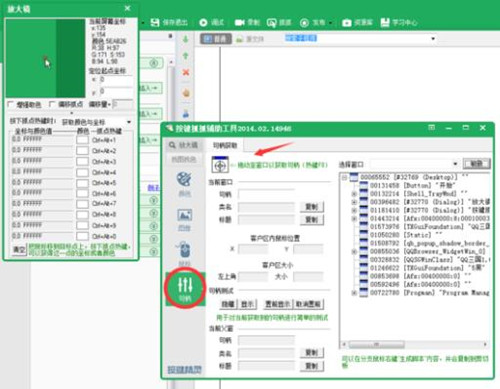Click the Clear (清空) button in the Magnifier window
The image size is (500, 389).
[19, 250]
